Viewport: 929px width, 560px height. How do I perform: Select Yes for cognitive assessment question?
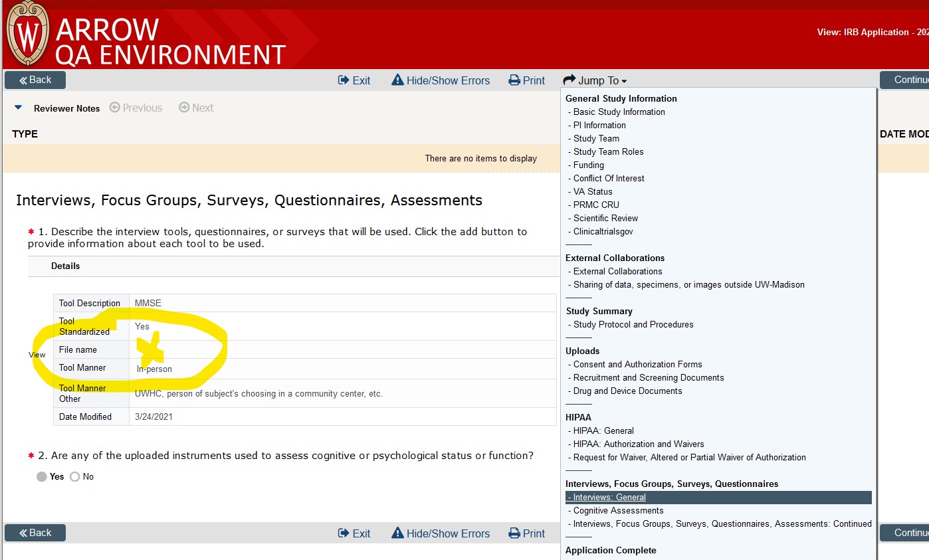pos(41,476)
